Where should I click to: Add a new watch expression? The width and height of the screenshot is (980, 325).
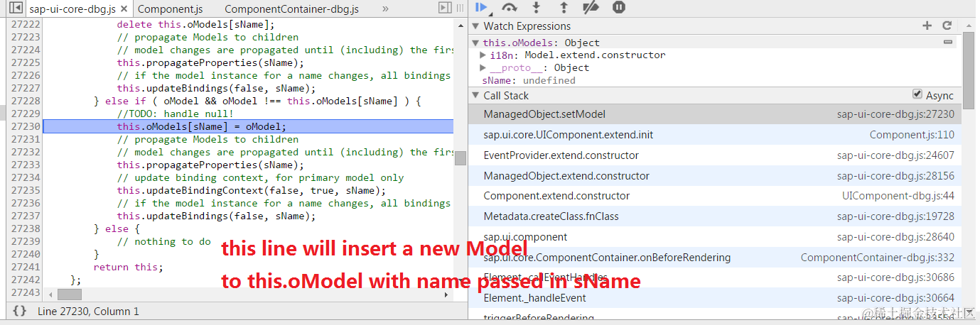point(927,26)
